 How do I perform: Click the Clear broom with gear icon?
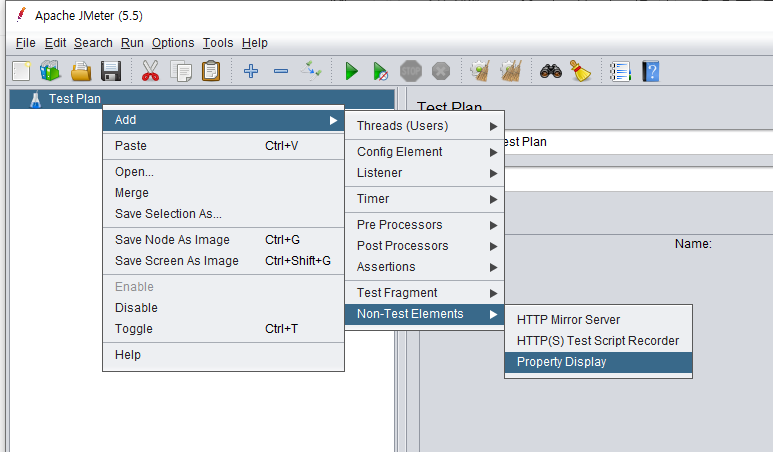tap(480, 71)
